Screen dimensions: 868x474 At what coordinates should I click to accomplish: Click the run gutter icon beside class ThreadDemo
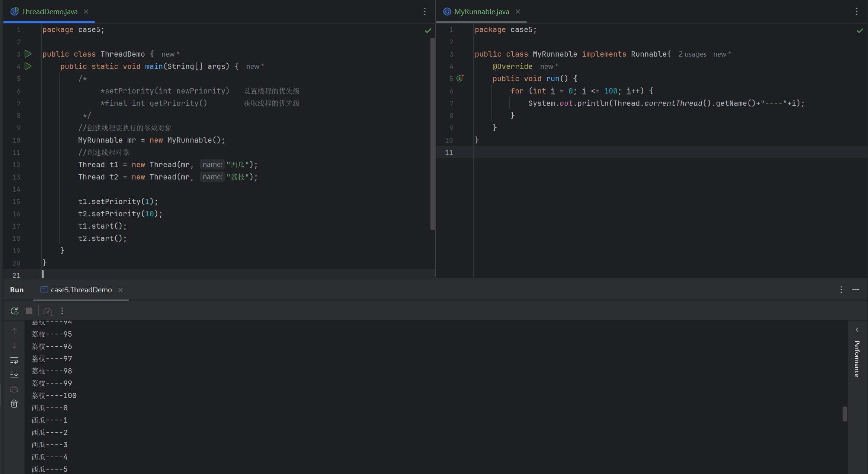point(28,54)
